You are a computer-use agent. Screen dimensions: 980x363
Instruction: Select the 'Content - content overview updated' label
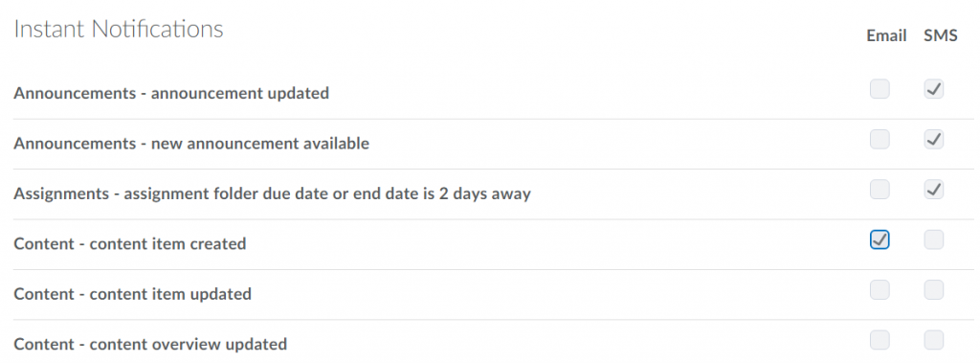pos(150,344)
